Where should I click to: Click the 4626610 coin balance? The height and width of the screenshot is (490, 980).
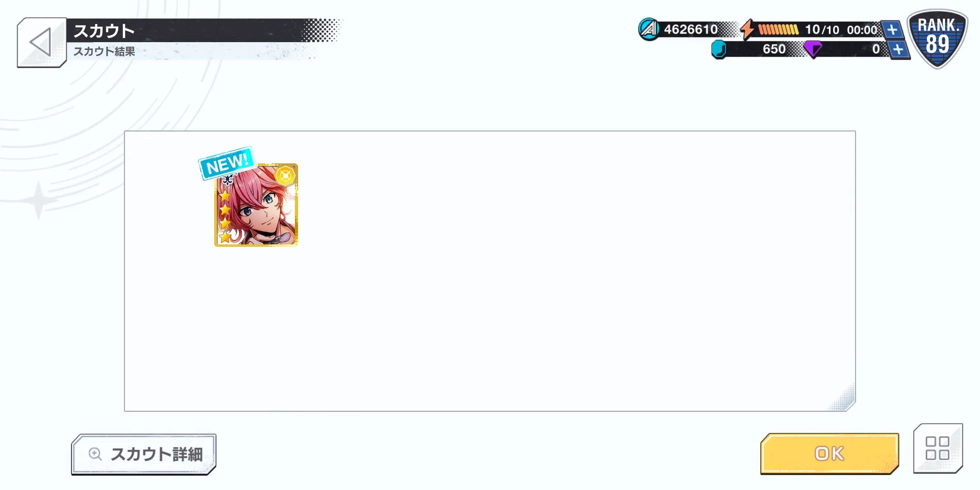point(691,29)
